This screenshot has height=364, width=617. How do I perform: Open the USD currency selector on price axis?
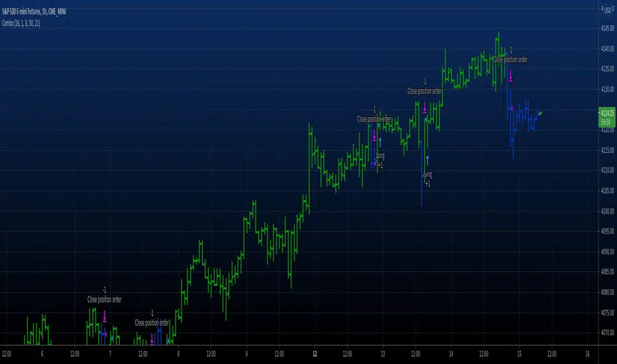[608, 11]
